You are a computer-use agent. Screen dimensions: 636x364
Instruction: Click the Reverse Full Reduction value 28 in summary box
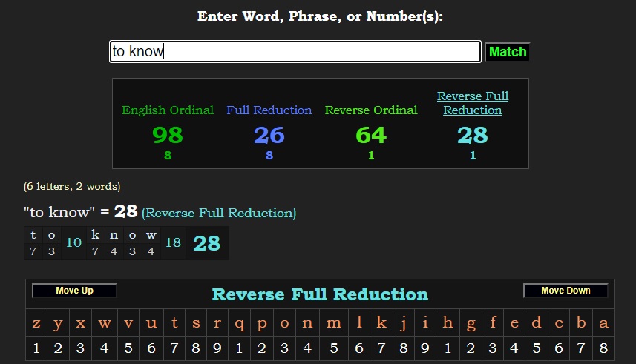point(473,135)
